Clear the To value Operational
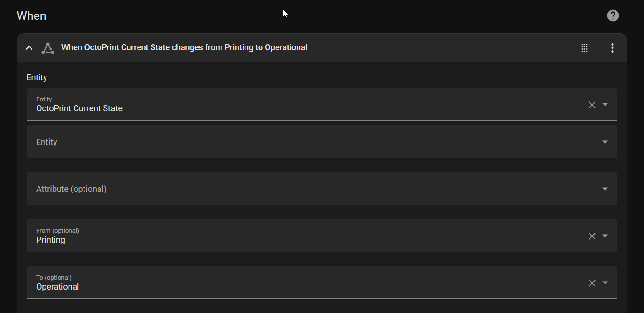This screenshot has height=313, width=644. (592, 283)
